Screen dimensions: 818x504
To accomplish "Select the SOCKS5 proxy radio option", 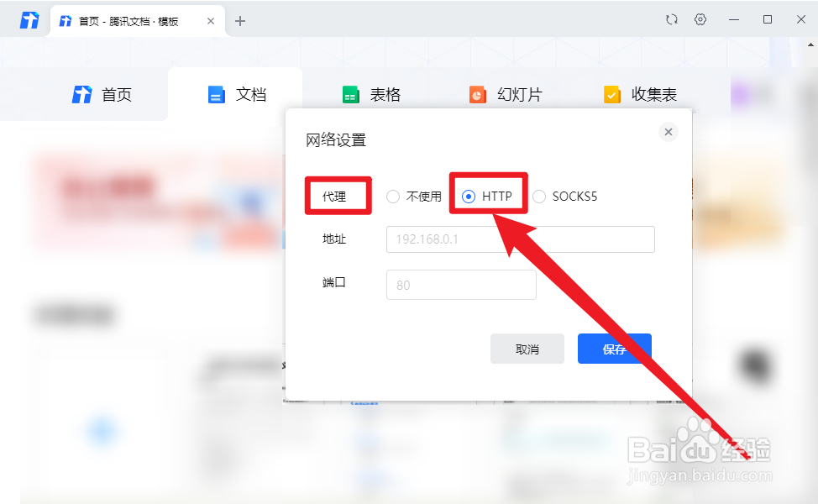I will (539, 197).
